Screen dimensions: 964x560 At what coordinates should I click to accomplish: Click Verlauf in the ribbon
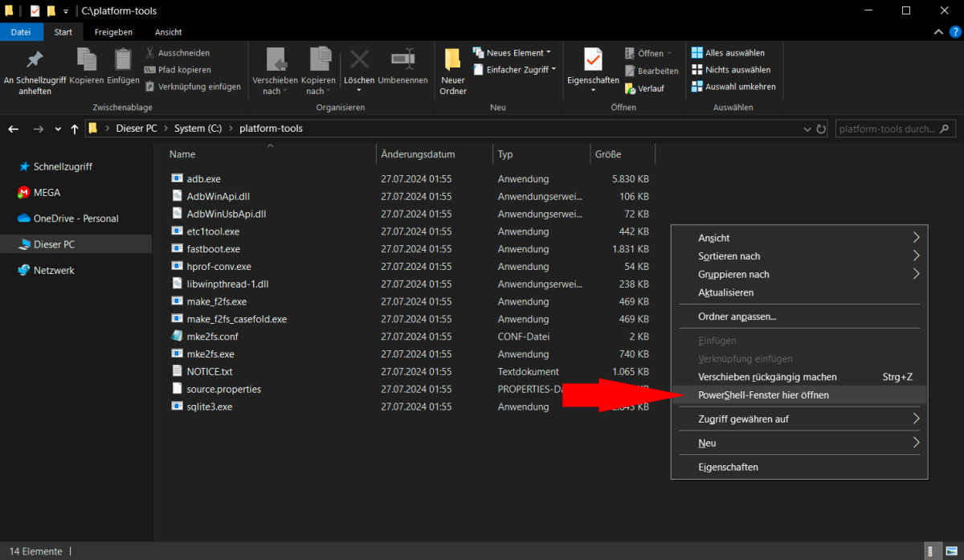click(x=644, y=88)
